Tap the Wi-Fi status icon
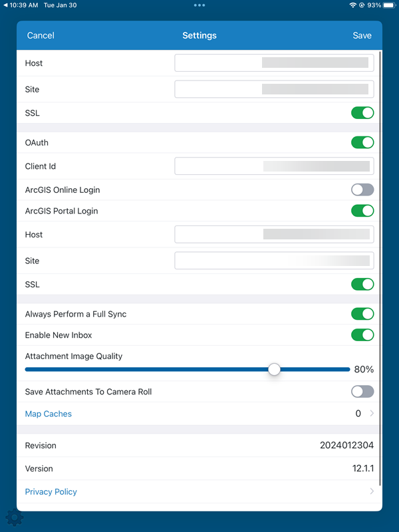The height and width of the screenshot is (532, 399). point(352,5)
